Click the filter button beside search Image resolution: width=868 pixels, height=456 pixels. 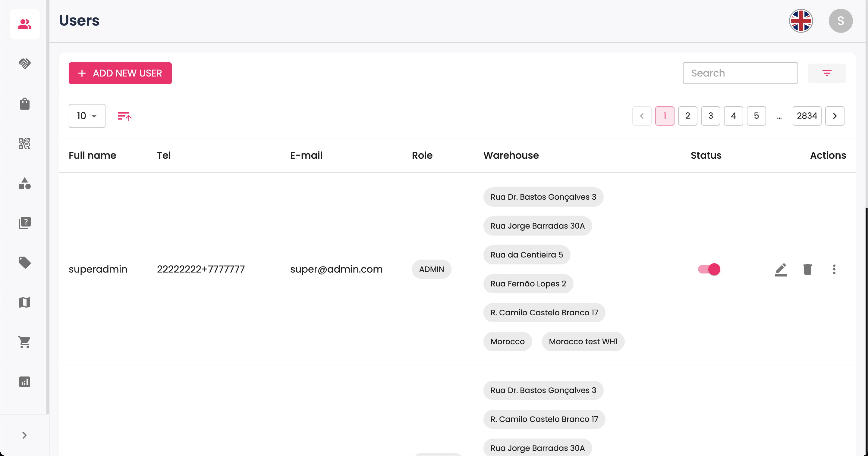826,73
